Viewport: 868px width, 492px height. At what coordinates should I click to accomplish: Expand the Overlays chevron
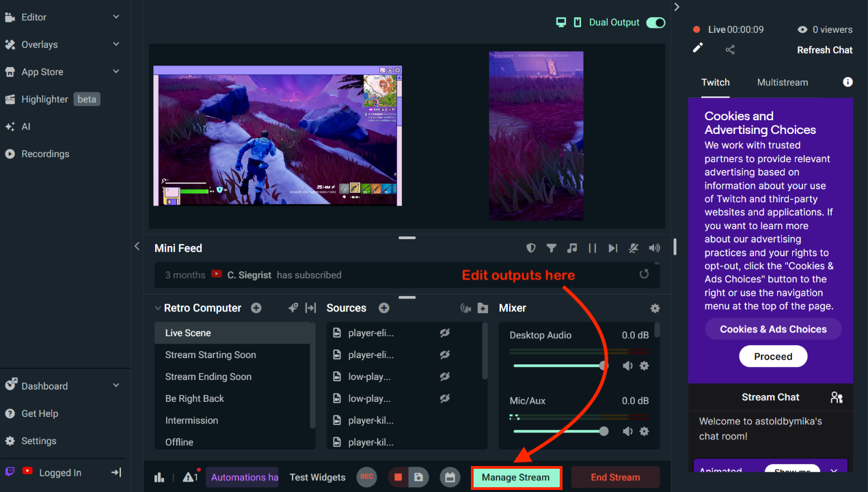point(116,44)
